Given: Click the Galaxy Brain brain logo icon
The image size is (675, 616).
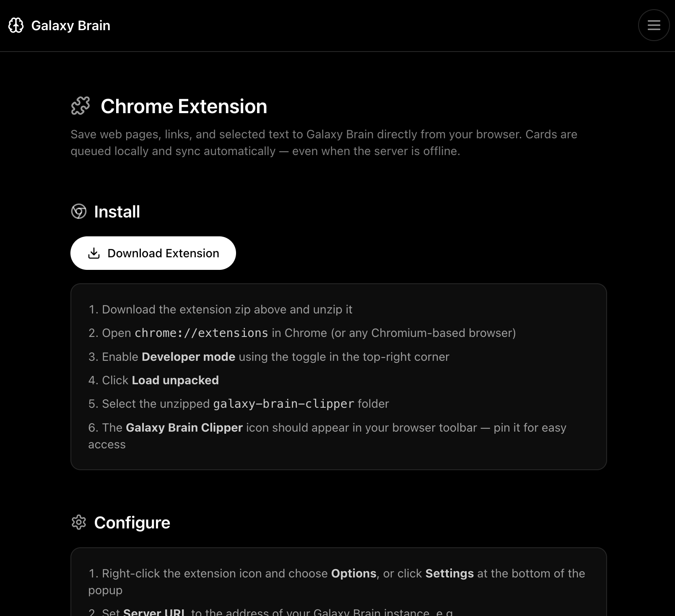Looking at the screenshot, I should pos(16,26).
